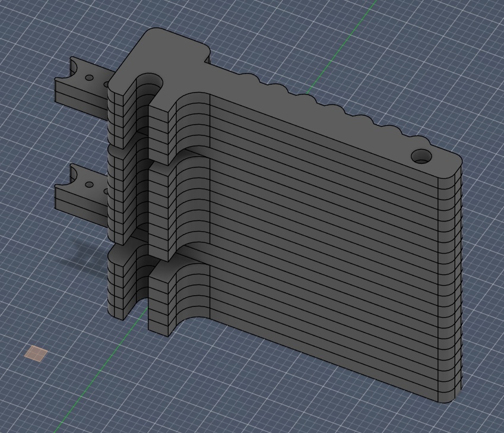Select the small hole on the upper bracket arm

click(x=90, y=78)
